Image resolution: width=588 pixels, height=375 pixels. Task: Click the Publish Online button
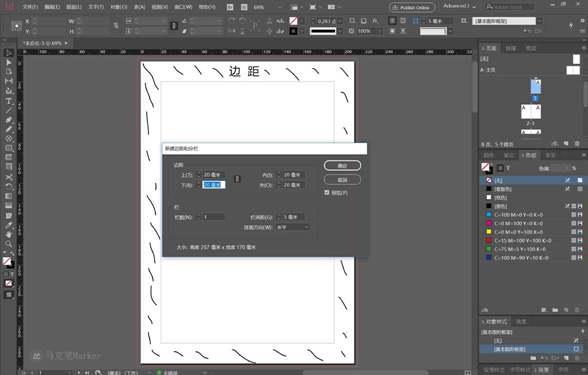(x=412, y=7)
